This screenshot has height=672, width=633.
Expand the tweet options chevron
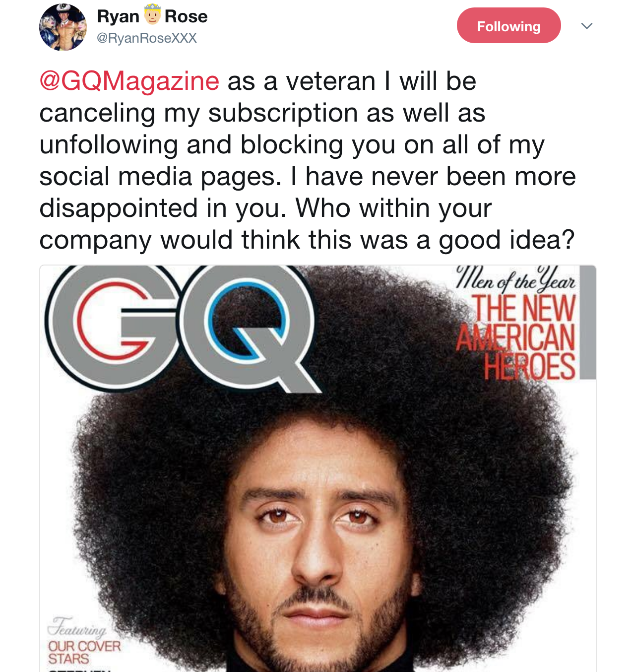(587, 26)
